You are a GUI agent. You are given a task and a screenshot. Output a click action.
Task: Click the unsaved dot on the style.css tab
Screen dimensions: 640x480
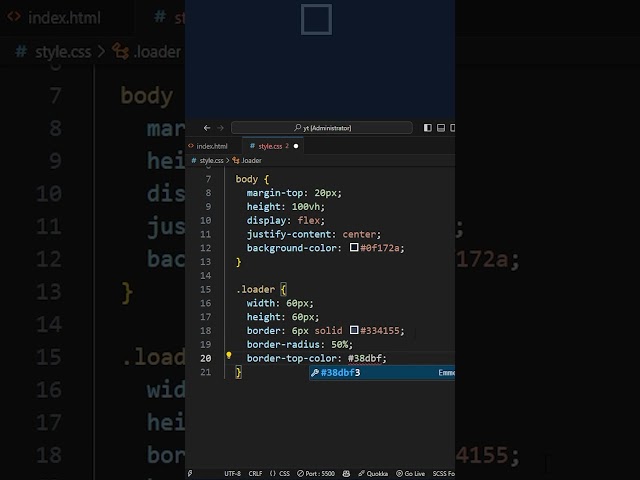[x=296, y=146]
